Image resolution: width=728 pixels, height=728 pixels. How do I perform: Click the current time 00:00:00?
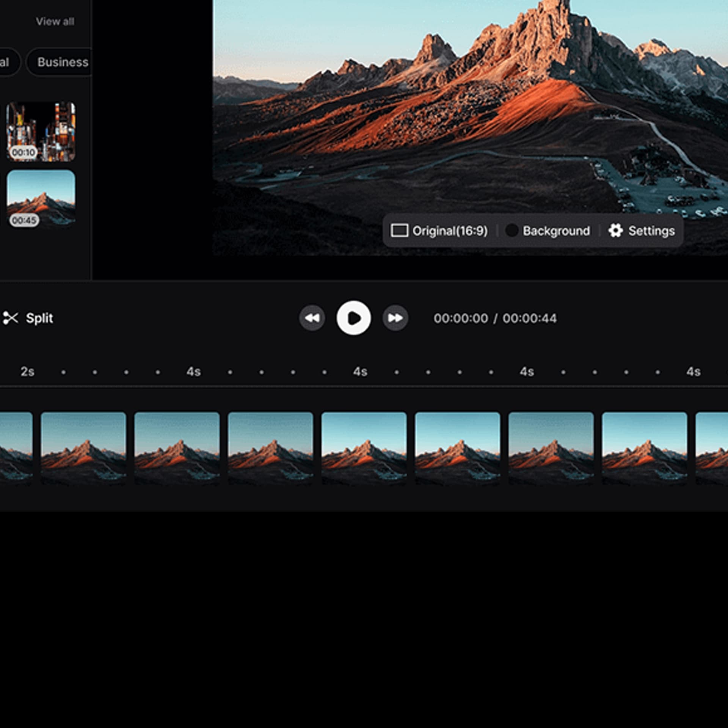tap(461, 318)
